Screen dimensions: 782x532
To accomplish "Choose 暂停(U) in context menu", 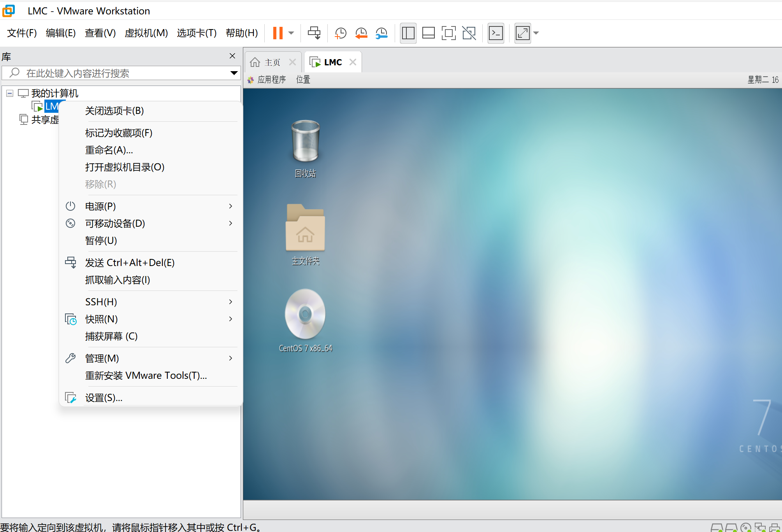I will (x=150, y=240).
